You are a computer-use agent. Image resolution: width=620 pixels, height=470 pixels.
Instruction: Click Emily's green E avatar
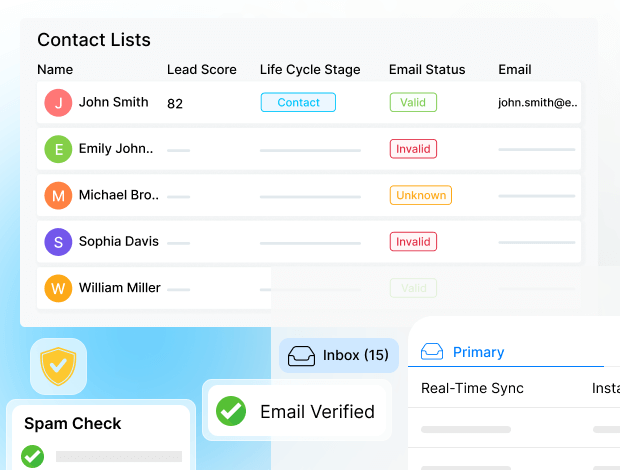pos(58,149)
